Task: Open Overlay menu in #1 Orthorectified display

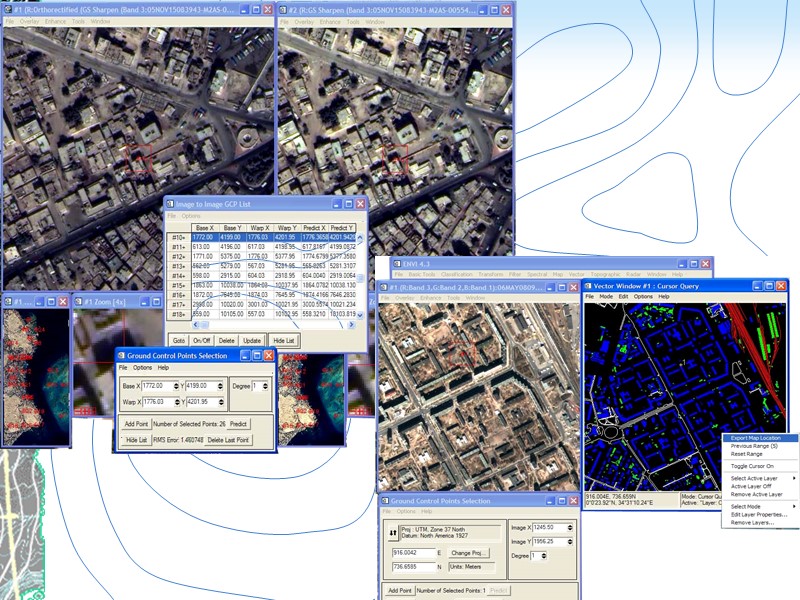Action: [29, 21]
